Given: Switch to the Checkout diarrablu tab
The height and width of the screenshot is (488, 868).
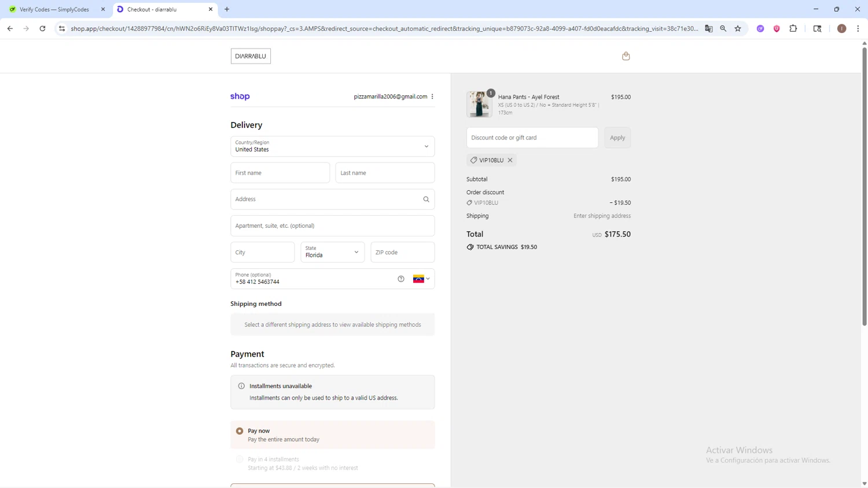Looking at the screenshot, I should tap(165, 9).
